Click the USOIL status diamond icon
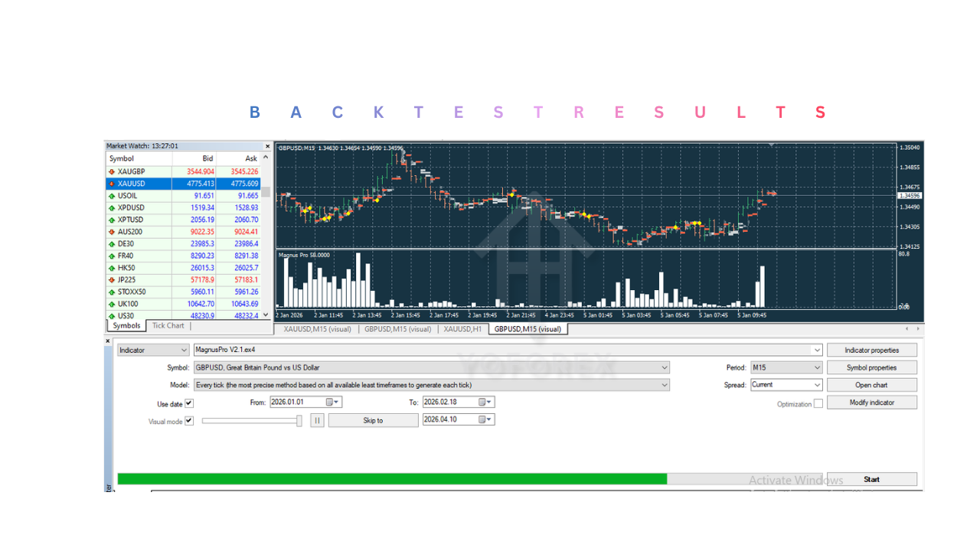This screenshot has width=980, height=551. pos(110,195)
